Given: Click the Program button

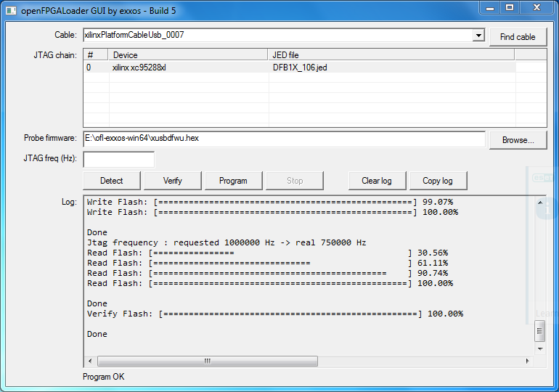Looking at the screenshot, I should tap(233, 181).
